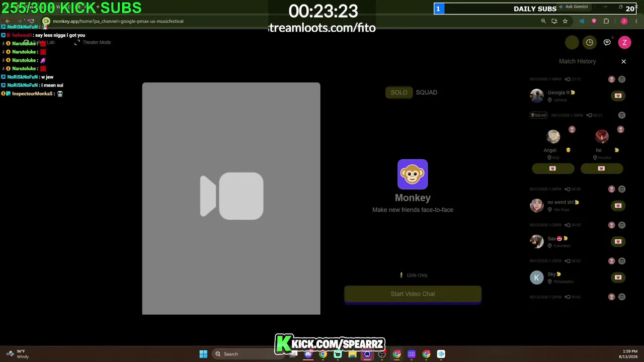Image resolution: width=644 pixels, height=362 pixels.
Task: Report user 'he' from the squad match
Action: [620, 130]
